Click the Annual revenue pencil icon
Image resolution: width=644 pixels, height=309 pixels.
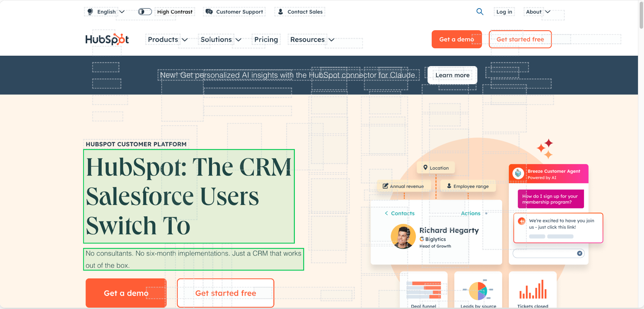pos(385,186)
